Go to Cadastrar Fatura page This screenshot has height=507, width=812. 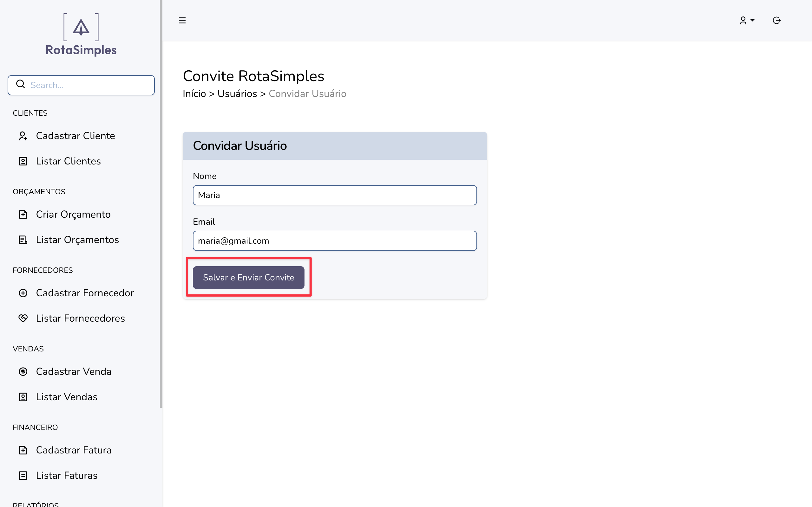point(74,450)
